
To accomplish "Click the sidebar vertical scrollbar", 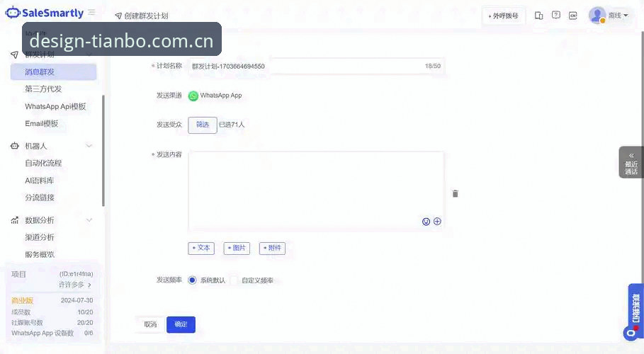I will point(103,150).
